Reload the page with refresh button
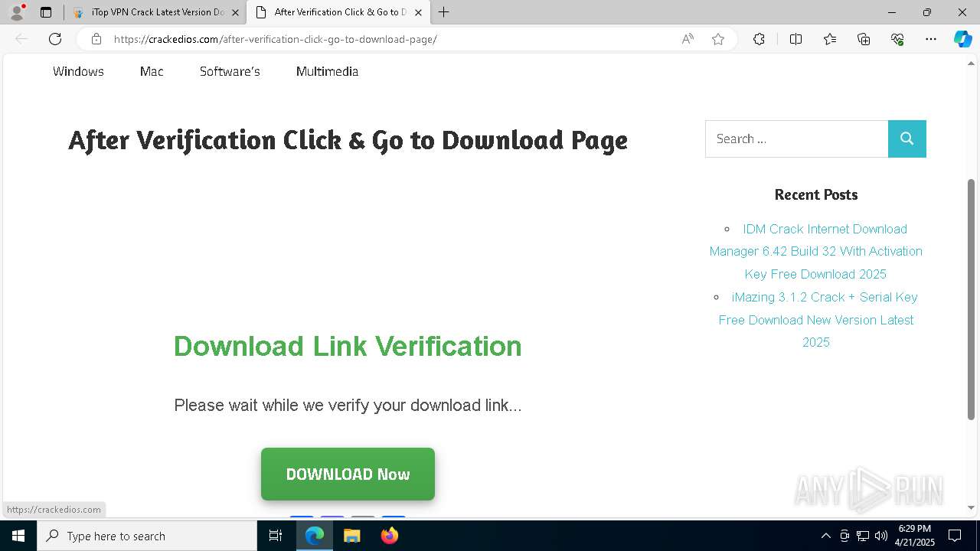Image resolution: width=980 pixels, height=551 pixels. [55, 39]
